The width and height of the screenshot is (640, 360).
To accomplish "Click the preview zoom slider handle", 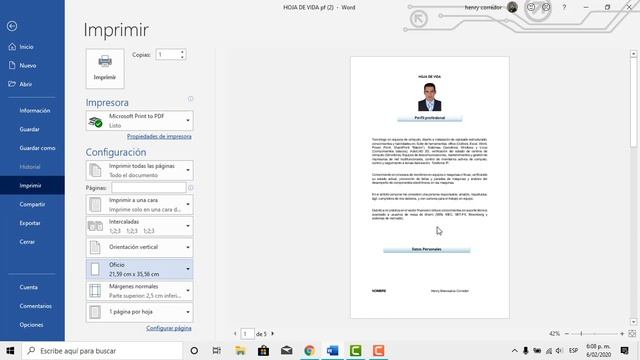I will point(581,334).
